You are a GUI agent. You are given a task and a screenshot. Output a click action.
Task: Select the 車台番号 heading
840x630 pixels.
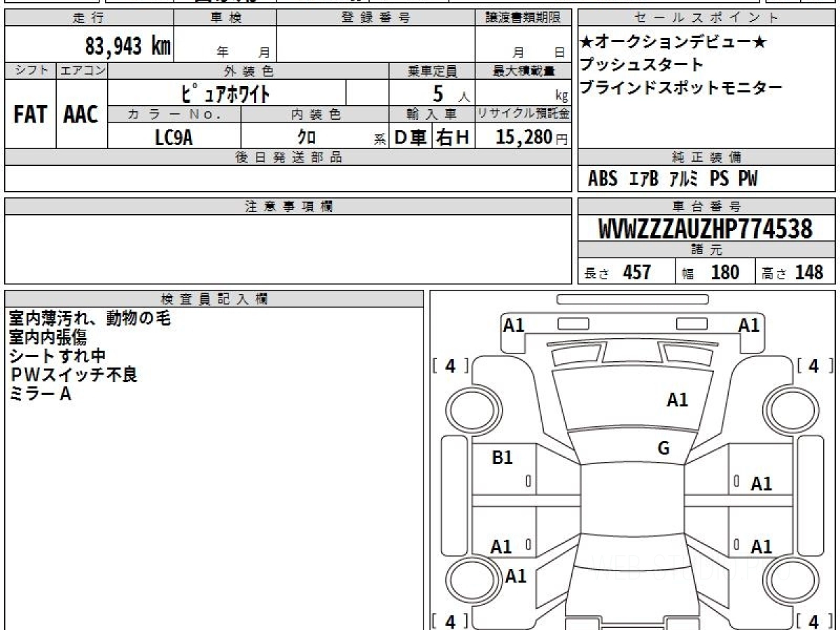coord(707,206)
